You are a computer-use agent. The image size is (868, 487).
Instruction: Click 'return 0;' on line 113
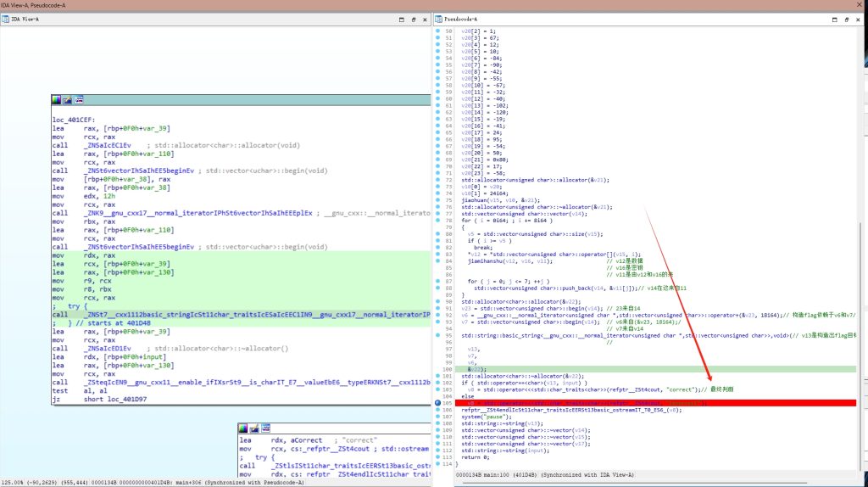click(x=476, y=457)
